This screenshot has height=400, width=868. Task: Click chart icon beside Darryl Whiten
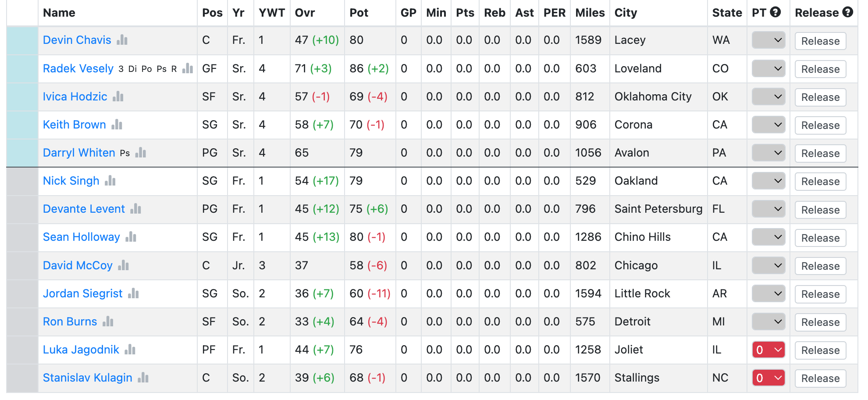tap(141, 152)
